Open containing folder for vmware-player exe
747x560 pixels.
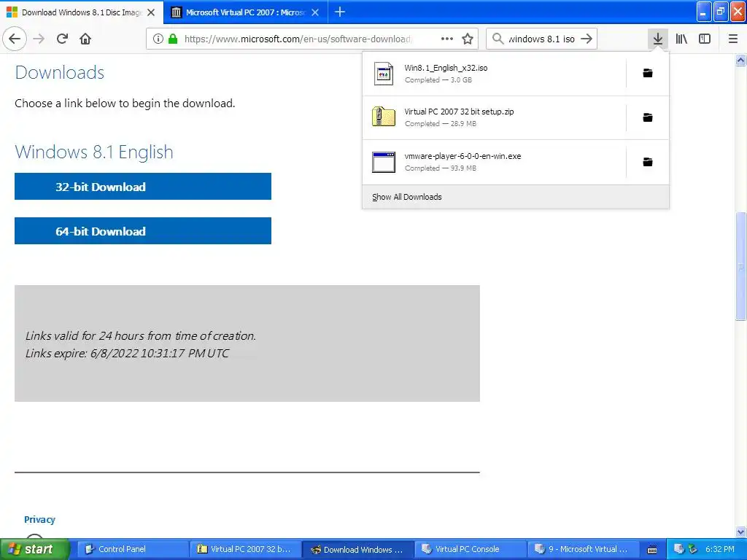648,162
